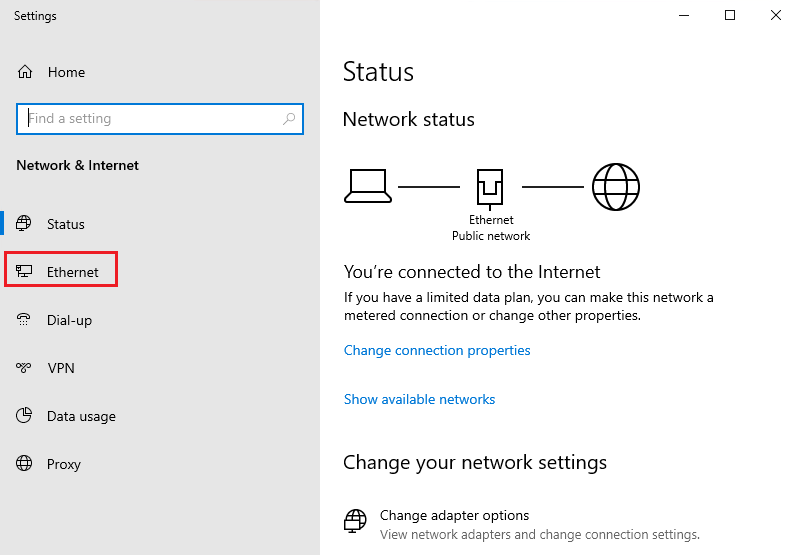This screenshot has width=792, height=555.
Task: Click the search magnifier icon
Action: [289, 118]
